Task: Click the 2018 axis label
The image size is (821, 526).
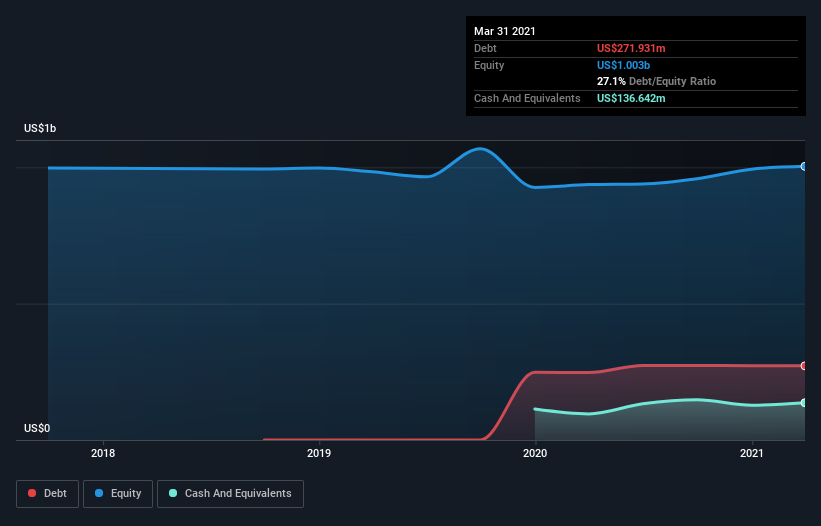Action: (103, 453)
